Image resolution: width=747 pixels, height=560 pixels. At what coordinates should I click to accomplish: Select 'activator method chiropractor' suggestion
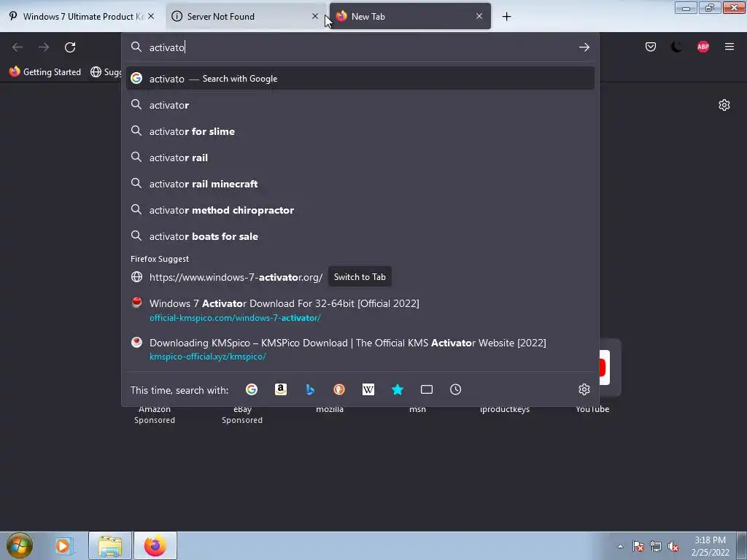tap(360, 210)
